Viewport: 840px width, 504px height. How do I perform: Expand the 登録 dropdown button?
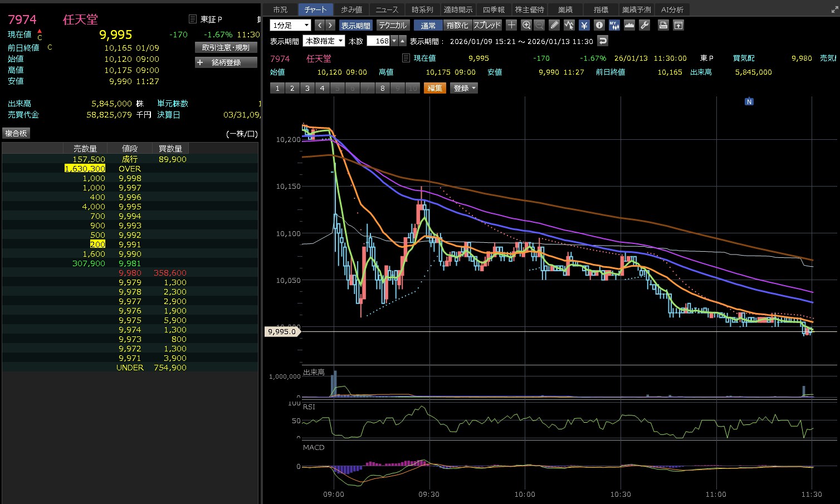click(464, 88)
